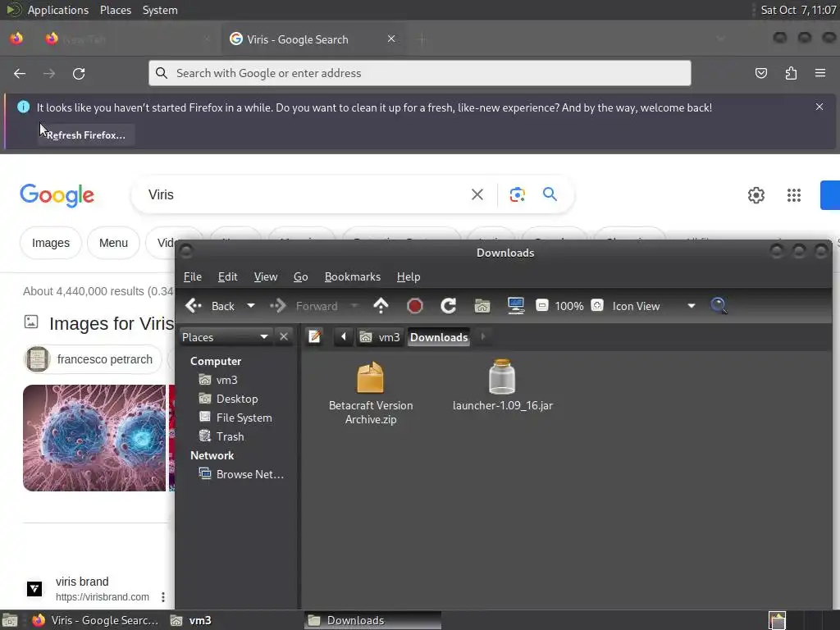
Task: Go up to the parent folder
Action: point(381,305)
